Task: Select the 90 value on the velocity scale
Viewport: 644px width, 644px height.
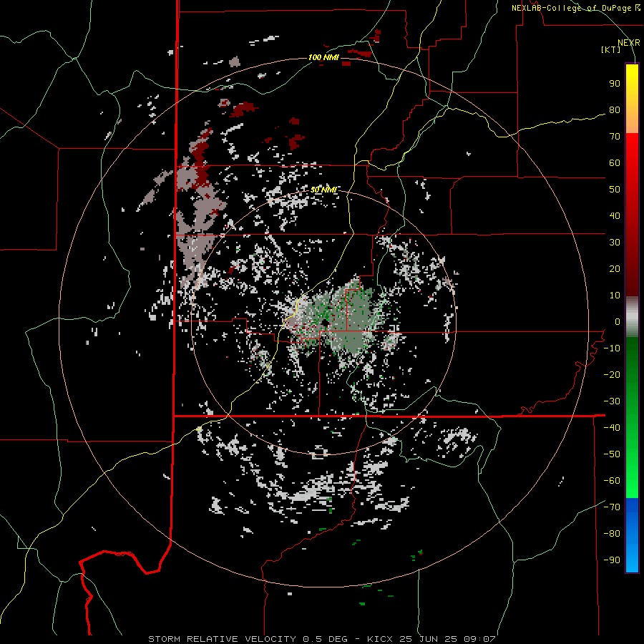Action: (x=615, y=84)
